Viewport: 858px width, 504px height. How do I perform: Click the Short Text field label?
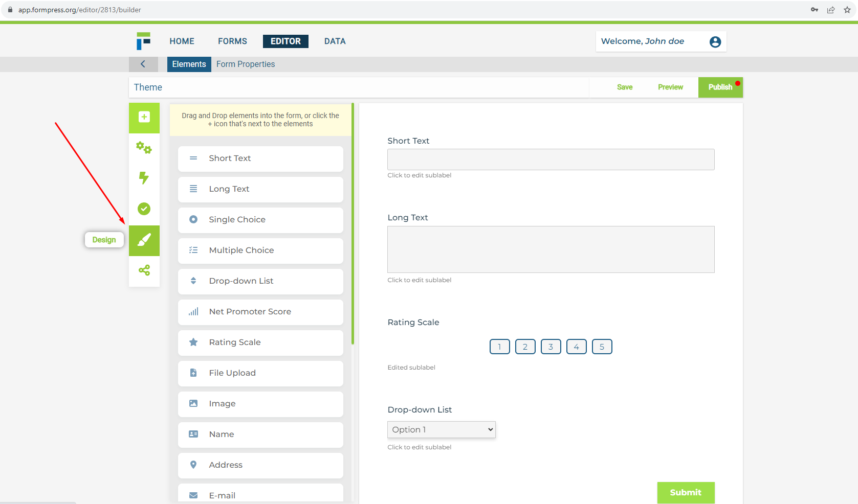(408, 141)
